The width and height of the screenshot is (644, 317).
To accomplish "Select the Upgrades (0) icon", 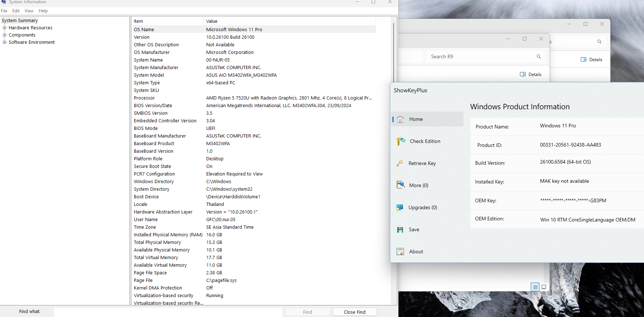I will click(x=400, y=208).
